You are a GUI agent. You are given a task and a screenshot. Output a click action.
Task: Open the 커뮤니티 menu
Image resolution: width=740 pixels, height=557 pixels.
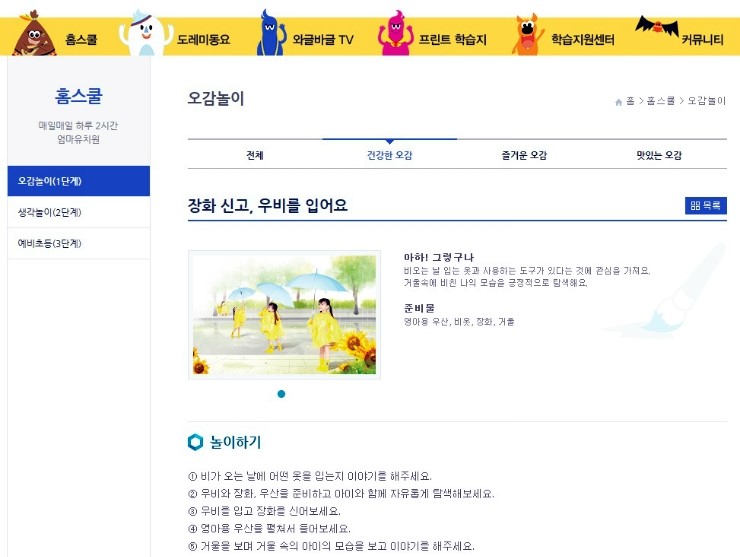[702, 40]
